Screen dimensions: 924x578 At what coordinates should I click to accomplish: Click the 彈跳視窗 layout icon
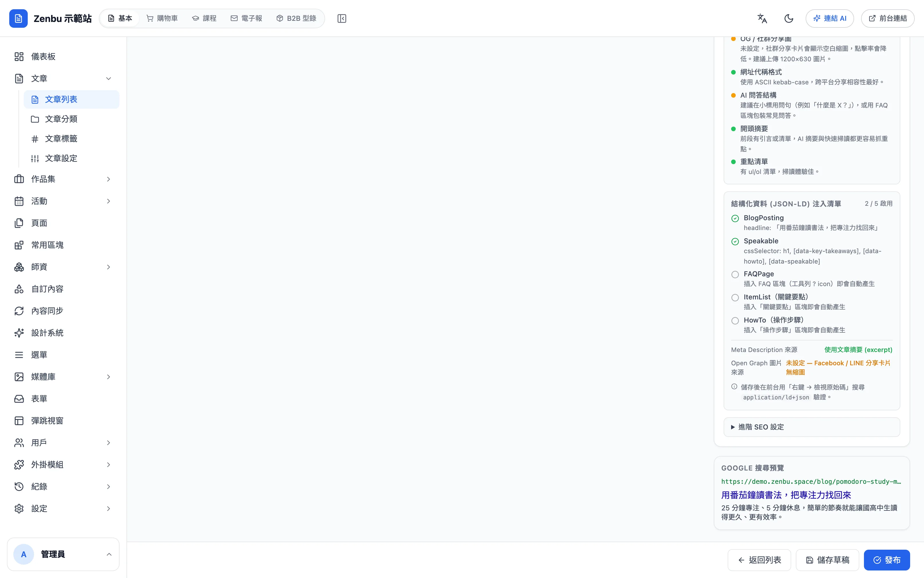coord(19,421)
